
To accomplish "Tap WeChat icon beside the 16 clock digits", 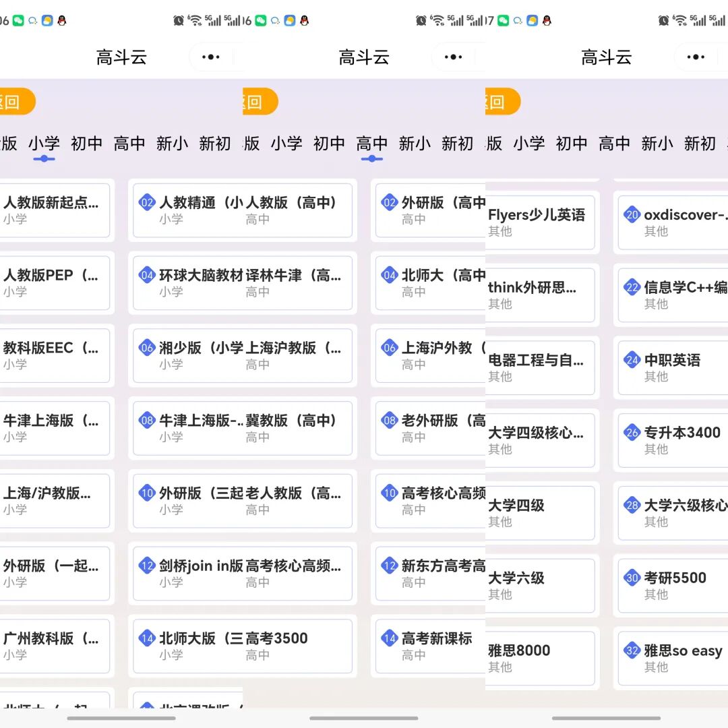I will pyautogui.click(x=261, y=20).
